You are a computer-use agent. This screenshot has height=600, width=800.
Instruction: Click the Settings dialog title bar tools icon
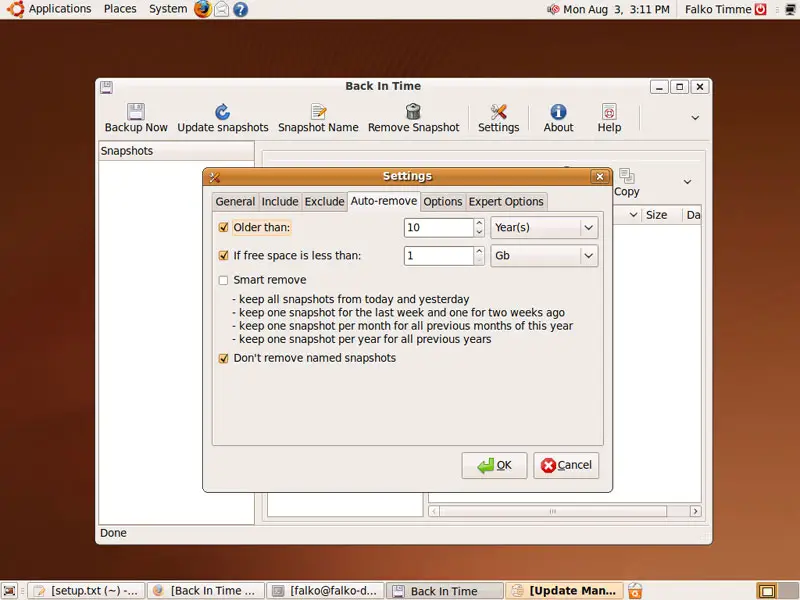tap(214, 177)
